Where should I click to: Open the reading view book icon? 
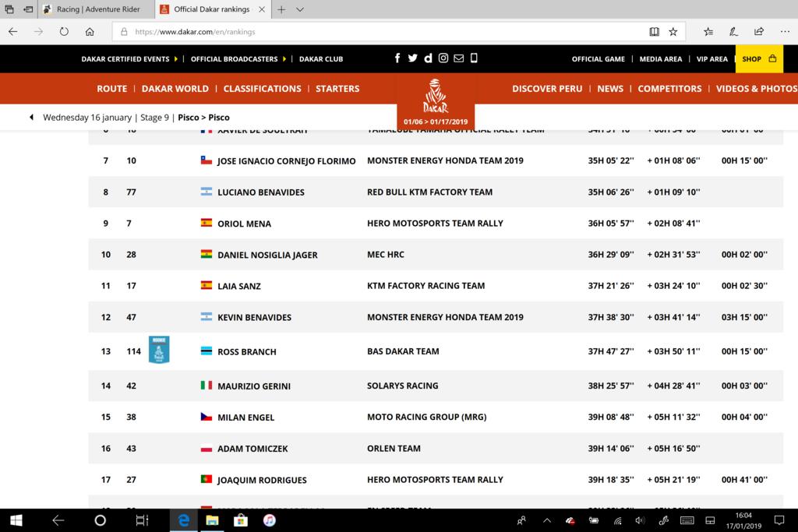click(655, 31)
